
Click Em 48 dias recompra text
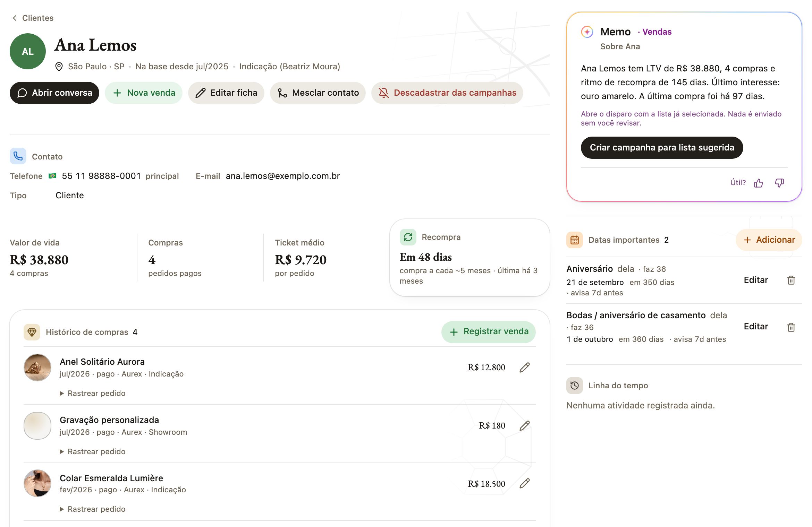pyautogui.click(x=426, y=257)
